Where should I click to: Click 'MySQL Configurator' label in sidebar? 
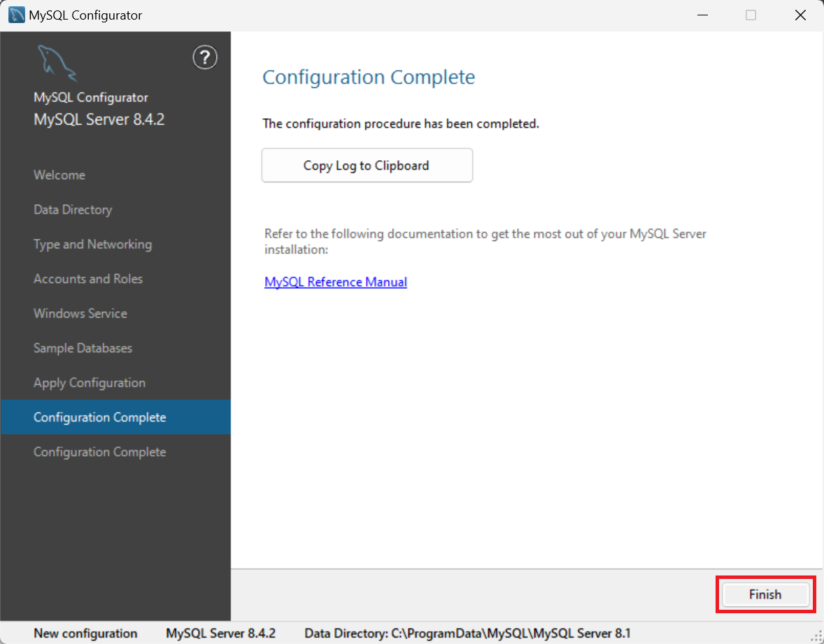[x=91, y=98]
